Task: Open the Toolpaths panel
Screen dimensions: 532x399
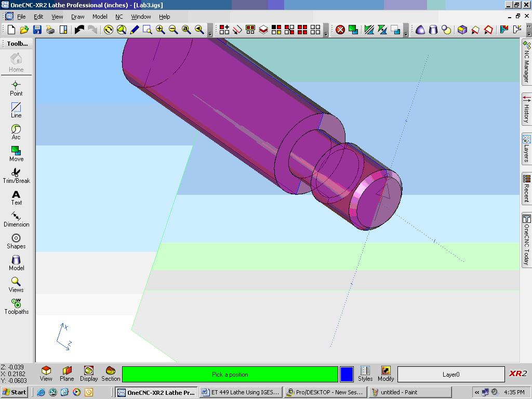Action: 16,306
